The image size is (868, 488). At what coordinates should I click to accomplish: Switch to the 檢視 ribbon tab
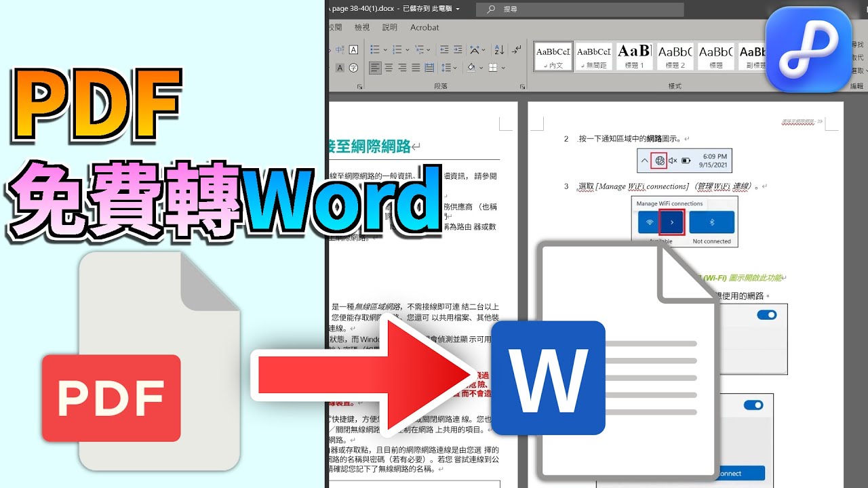362,28
